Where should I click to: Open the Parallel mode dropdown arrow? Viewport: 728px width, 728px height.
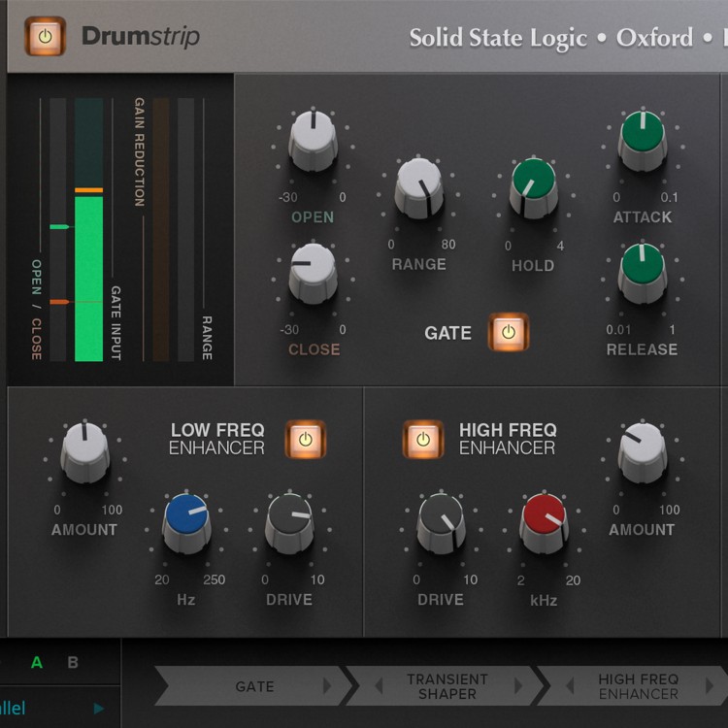tap(98, 709)
